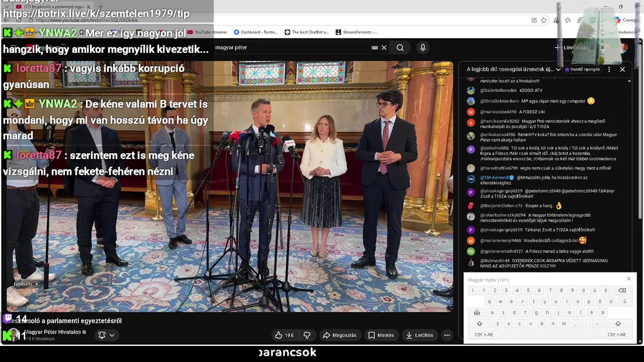Tap backspace key on virtual keyboard
This screenshot has height=362, width=644.
point(622,290)
